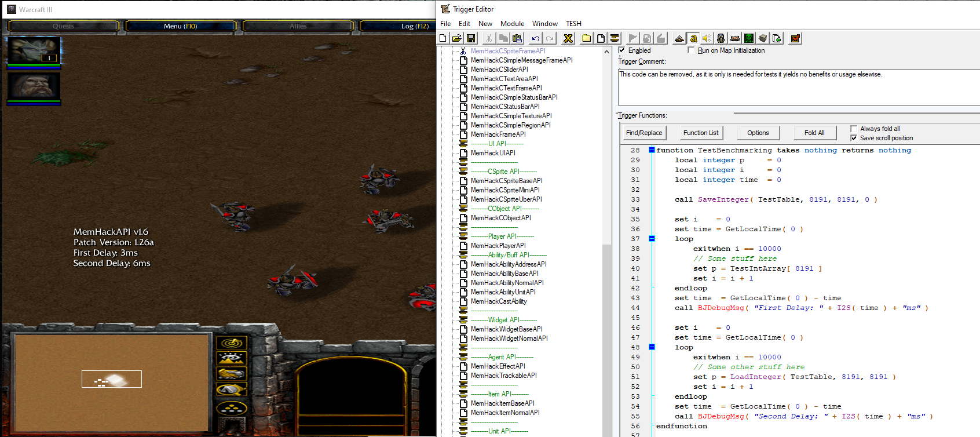Create a new trigger with page icon
Screen dimensions: 980x437
pos(601,38)
